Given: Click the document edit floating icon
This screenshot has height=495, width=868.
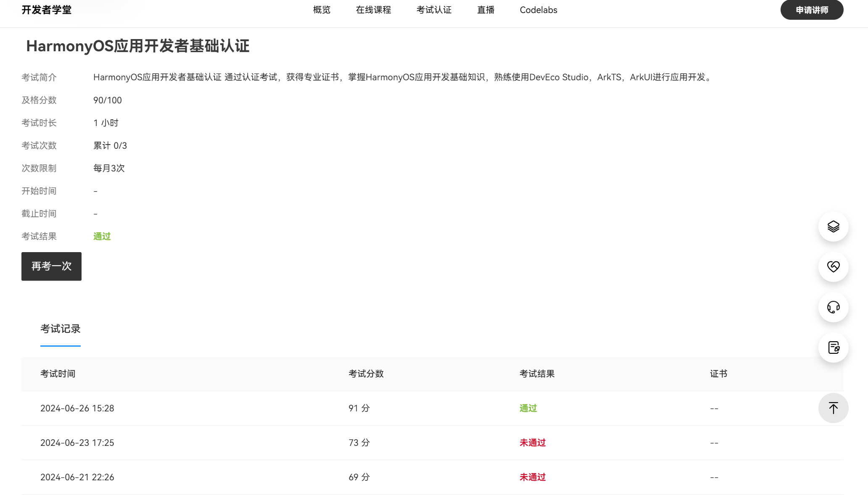Looking at the screenshot, I should (x=833, y=348).
